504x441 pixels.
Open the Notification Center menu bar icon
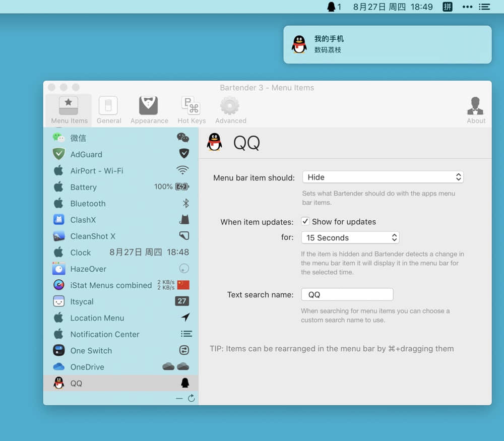[484, 7]
